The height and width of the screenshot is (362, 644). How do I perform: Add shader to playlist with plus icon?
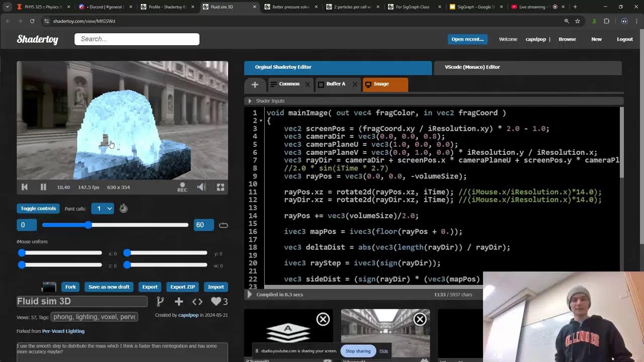(x=179, y=301)
